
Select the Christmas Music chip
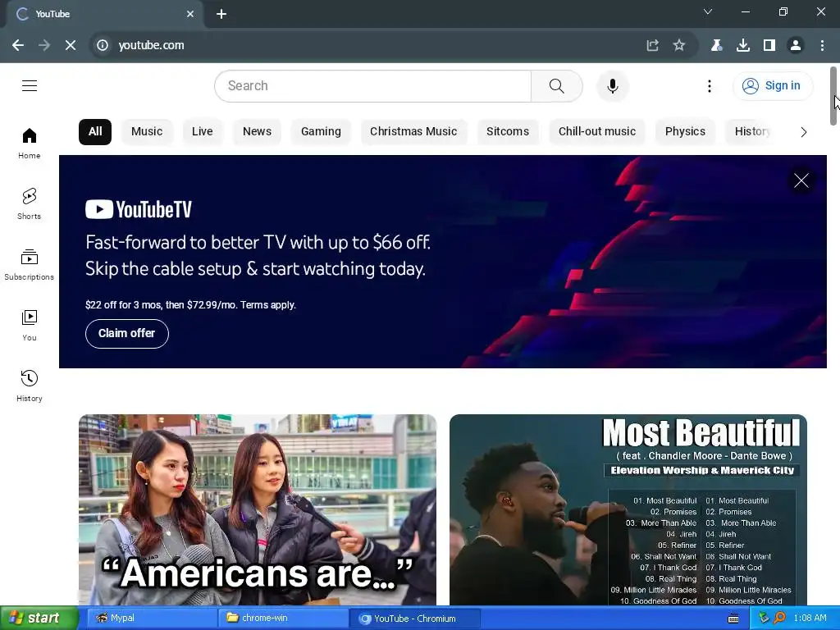tap(413, 132)
